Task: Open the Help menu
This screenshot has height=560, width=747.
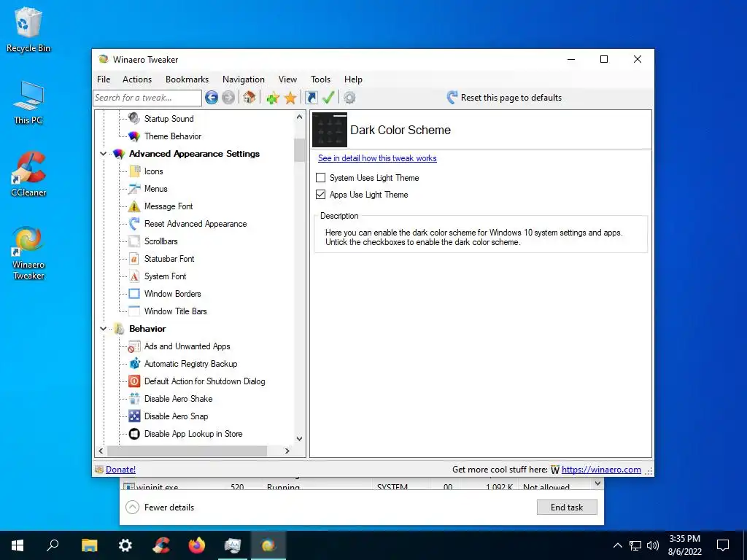Action: [353, 79]
